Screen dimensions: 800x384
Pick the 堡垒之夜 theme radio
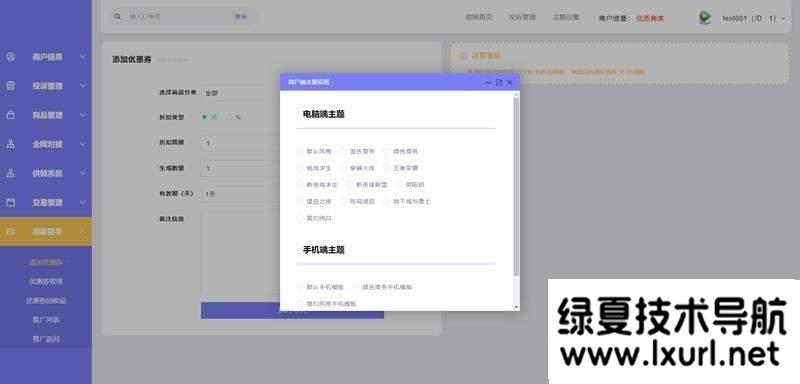300,201
